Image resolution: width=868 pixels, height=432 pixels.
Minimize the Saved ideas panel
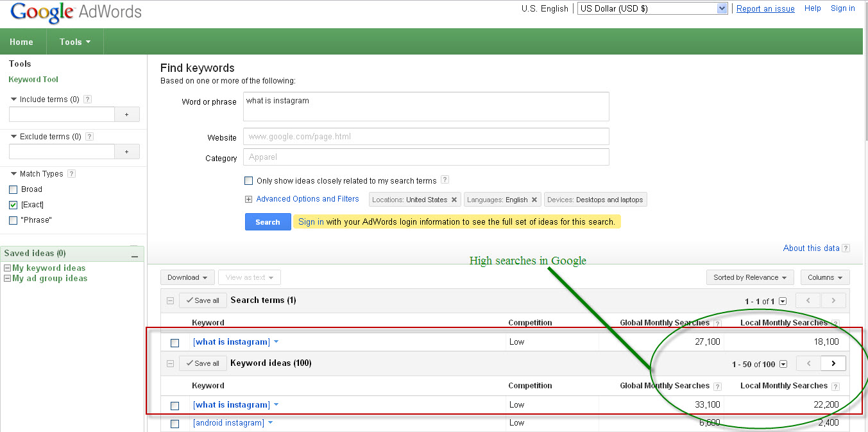tap(135, 255)
